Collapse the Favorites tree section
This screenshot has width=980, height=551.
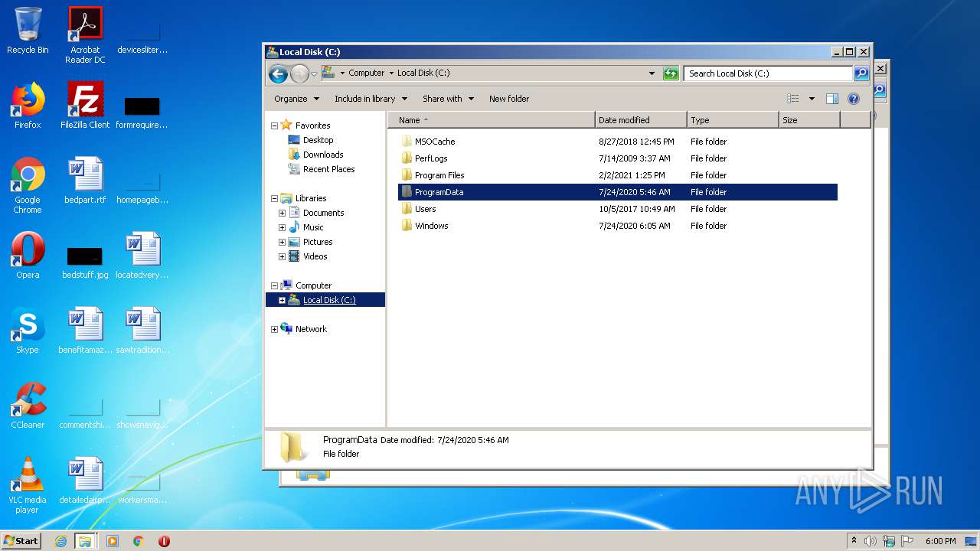(275, 126)
